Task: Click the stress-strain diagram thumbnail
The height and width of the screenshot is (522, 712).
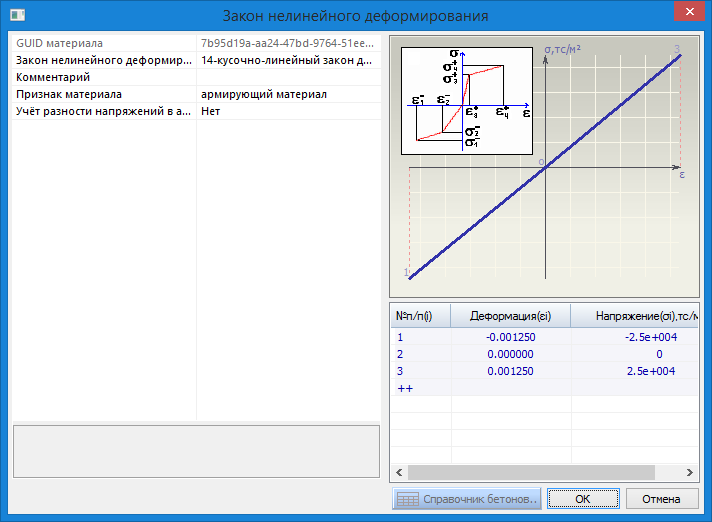Action: (466, 102)
